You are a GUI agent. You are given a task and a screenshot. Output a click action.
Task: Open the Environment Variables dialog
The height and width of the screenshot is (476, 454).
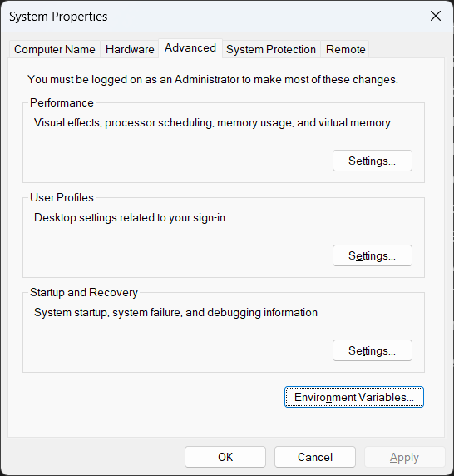(x=354, y=397)
